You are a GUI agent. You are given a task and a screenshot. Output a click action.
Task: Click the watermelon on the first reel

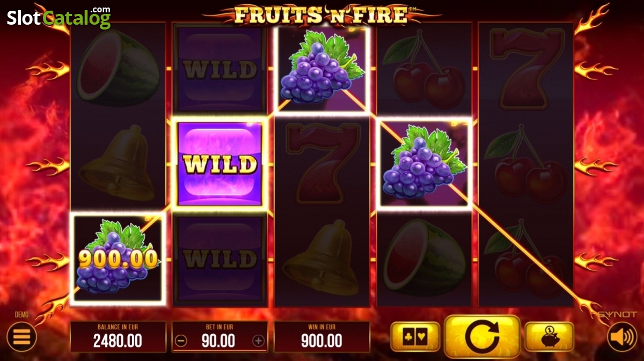[x=118, y=69]
